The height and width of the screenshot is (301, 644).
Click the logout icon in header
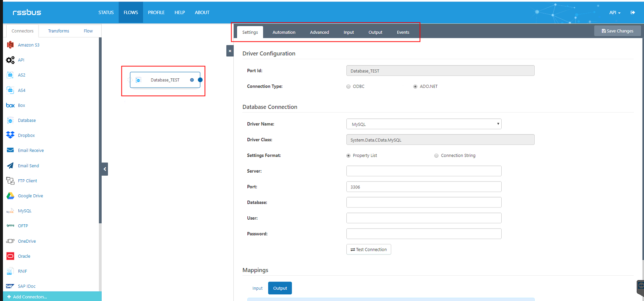point(633,12)
